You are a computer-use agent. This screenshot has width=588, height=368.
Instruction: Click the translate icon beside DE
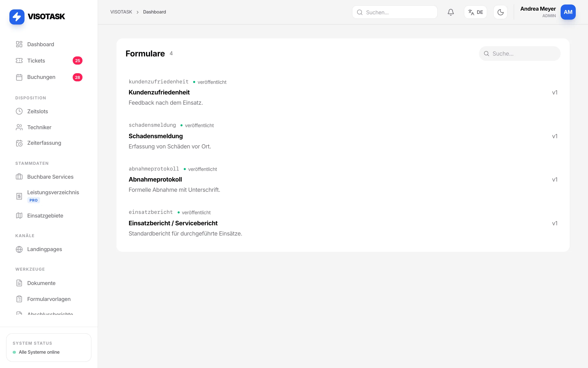click(471, 12)
